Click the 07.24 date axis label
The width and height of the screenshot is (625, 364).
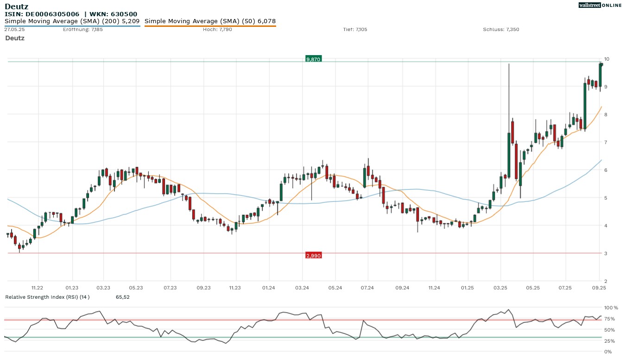pyautogui.click(x=367, y=288)
